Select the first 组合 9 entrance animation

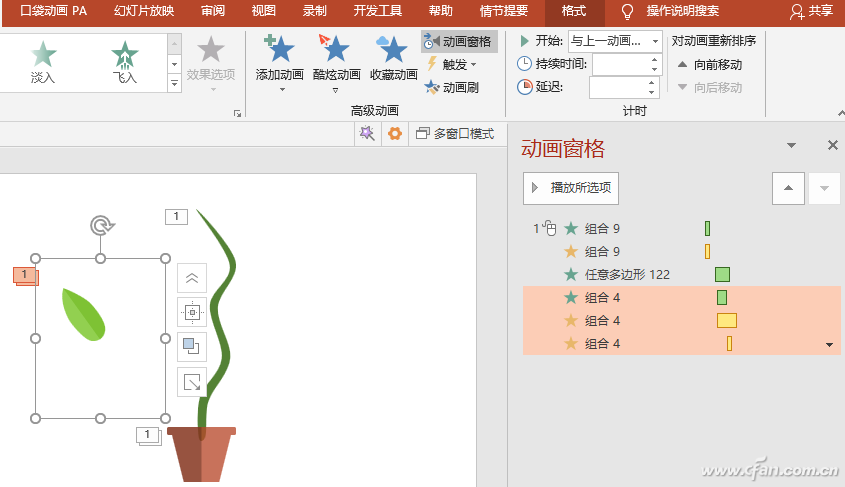[682, 228]
